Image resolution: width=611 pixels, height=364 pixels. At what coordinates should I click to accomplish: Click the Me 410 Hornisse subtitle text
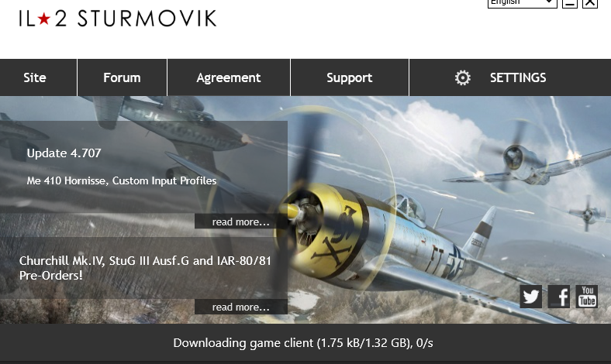coord(122,180)
